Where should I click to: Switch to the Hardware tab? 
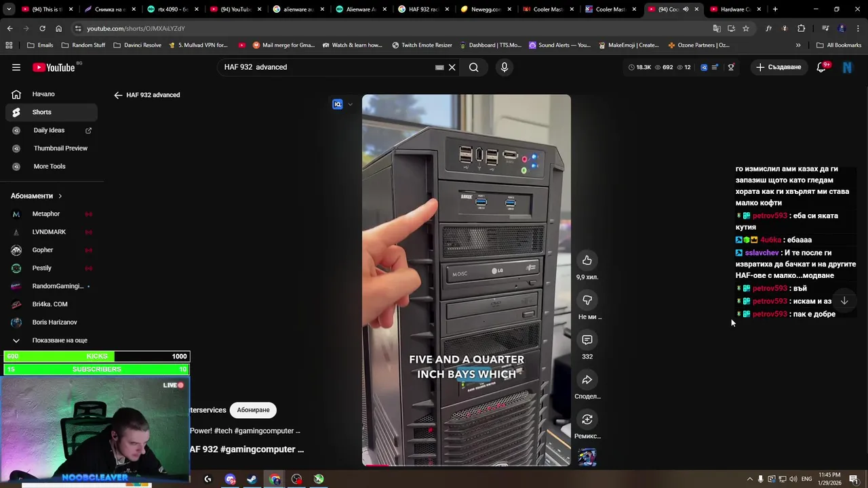[x=735, y=9]
